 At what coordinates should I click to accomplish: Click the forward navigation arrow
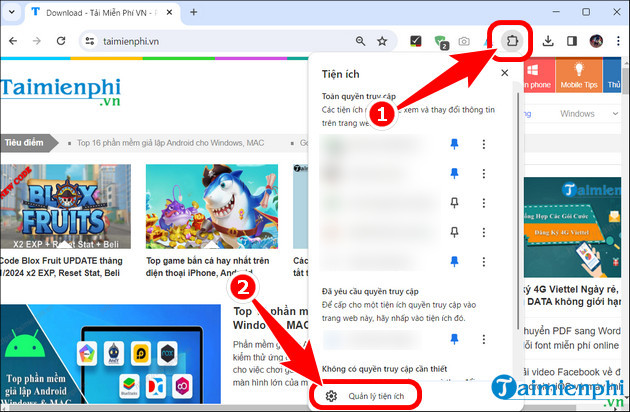pos(37,41)
